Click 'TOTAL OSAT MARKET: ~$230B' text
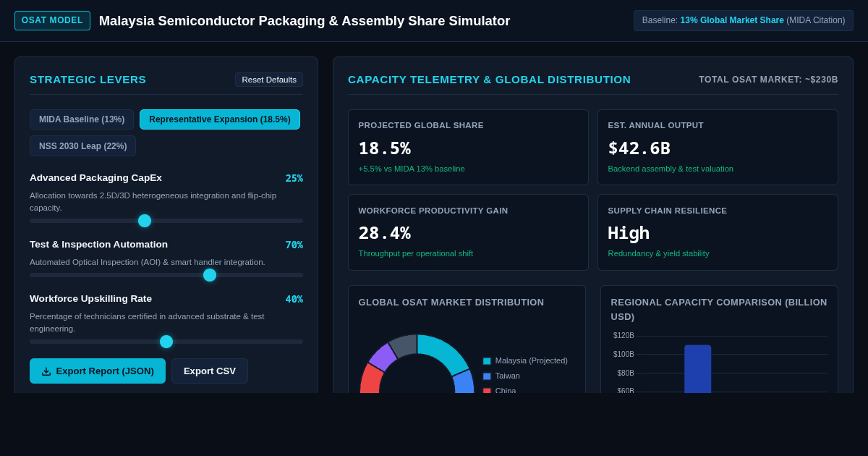 click(x=768, y=80)
